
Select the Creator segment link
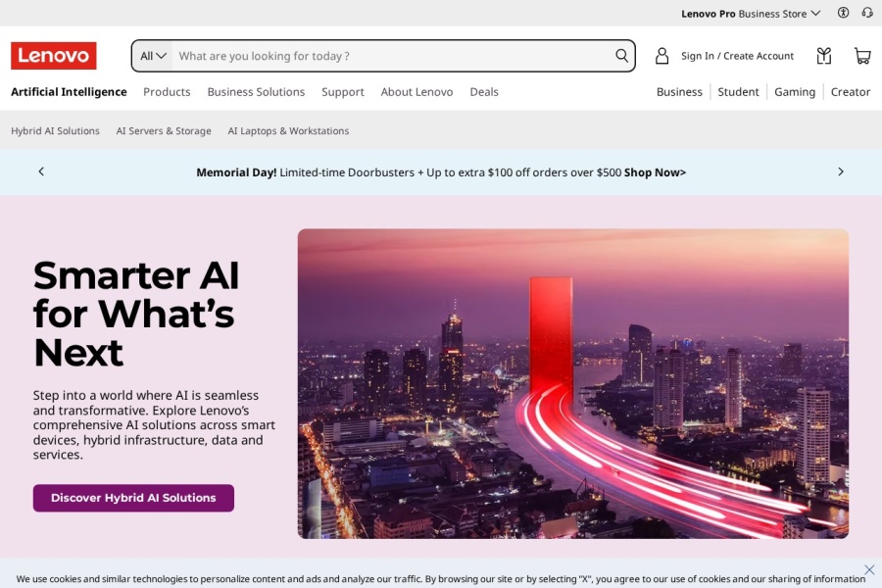coord(851,92)
